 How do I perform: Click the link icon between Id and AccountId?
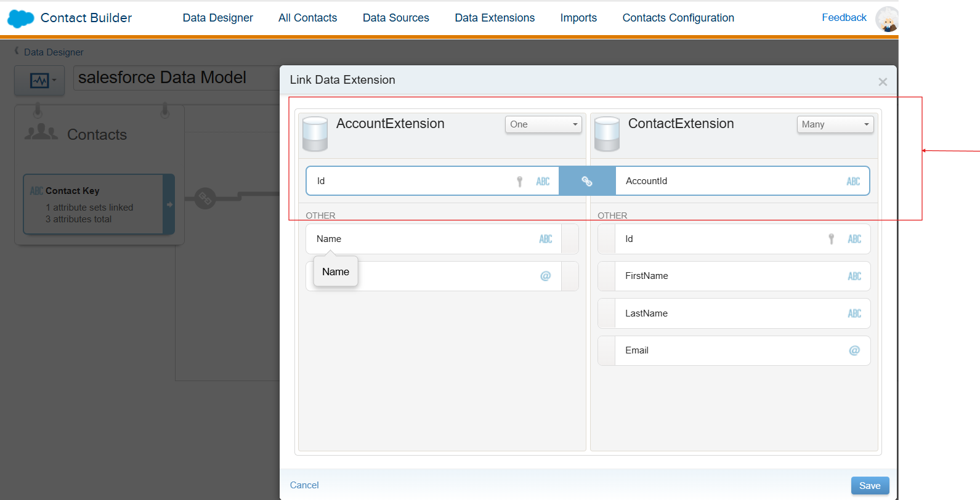586,181
